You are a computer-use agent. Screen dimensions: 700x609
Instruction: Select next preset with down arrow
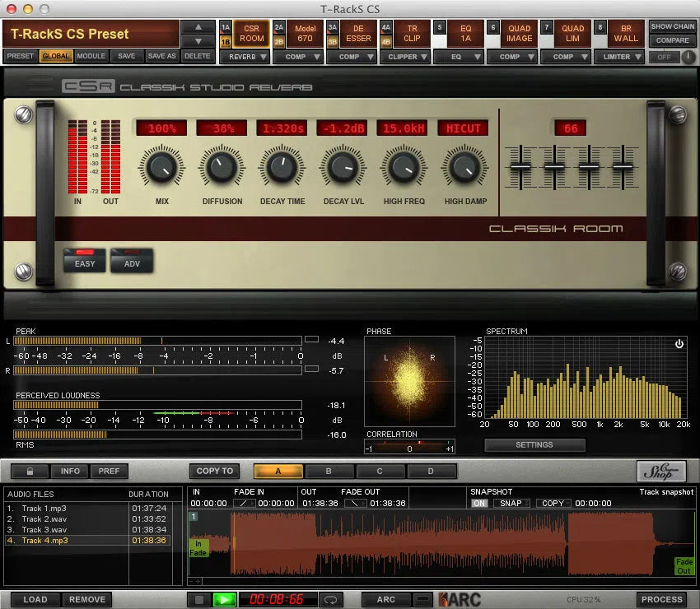[x=196, y=41]
